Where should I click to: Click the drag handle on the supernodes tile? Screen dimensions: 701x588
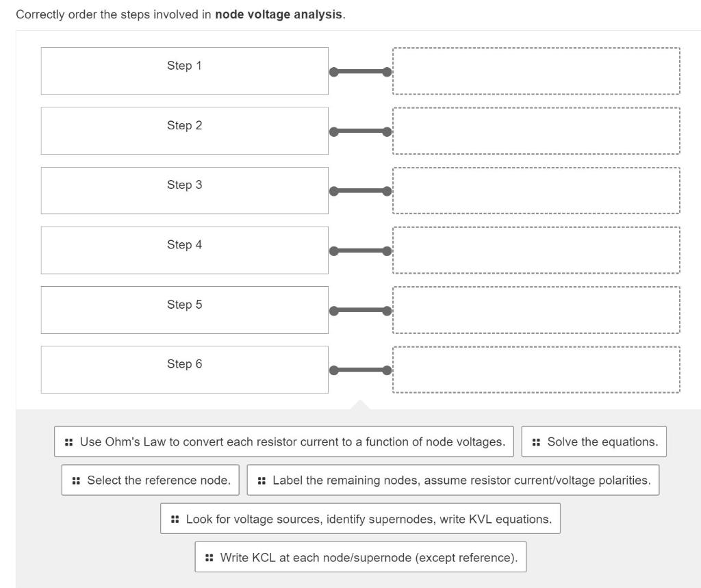[x=175, y=519]
